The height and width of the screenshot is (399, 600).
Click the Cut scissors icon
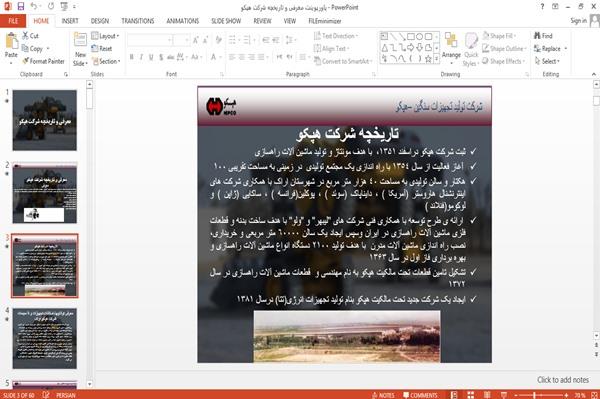26,36
